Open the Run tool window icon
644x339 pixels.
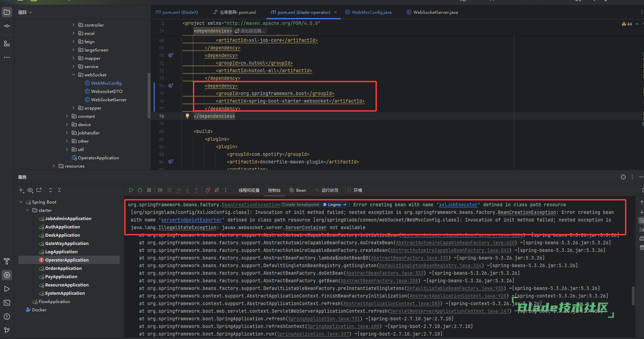7,289
